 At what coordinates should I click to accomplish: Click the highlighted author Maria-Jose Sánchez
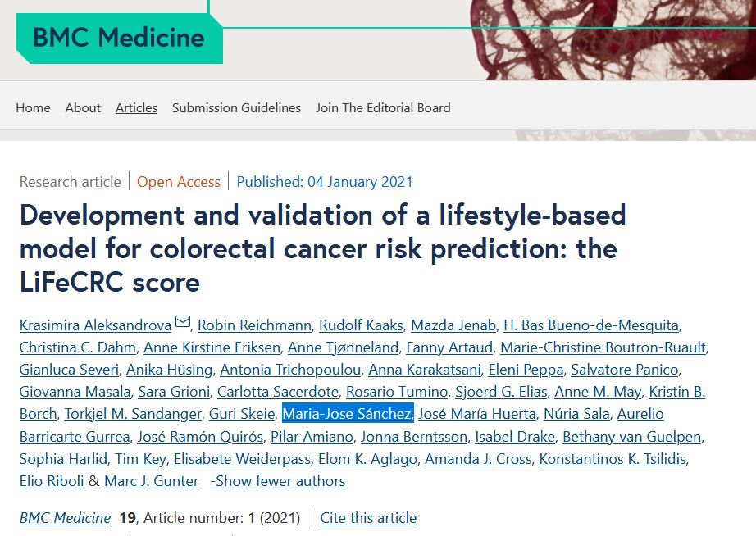click(348, 414)
